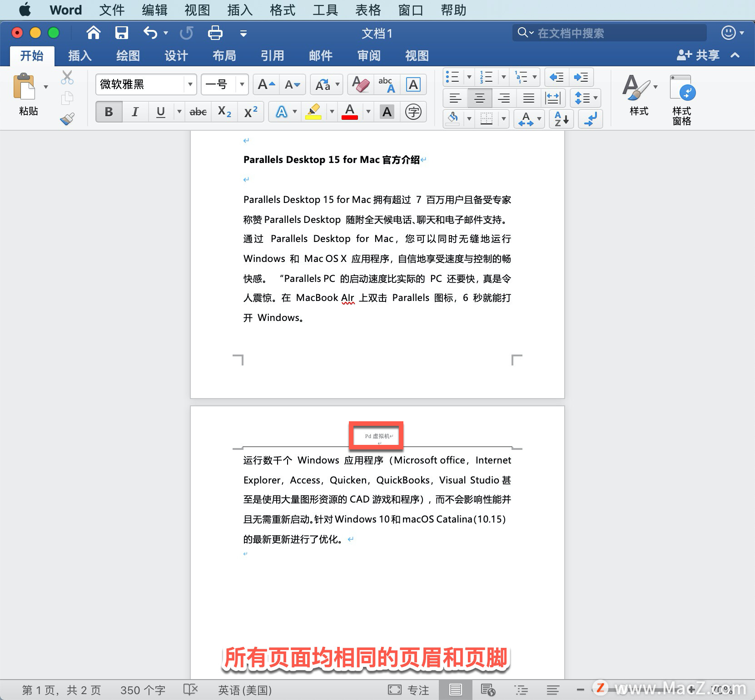Apply character border boxed A icon
The height and width of the screenshot is (700, 755).
pyautogui.click(x=413, y=84)
